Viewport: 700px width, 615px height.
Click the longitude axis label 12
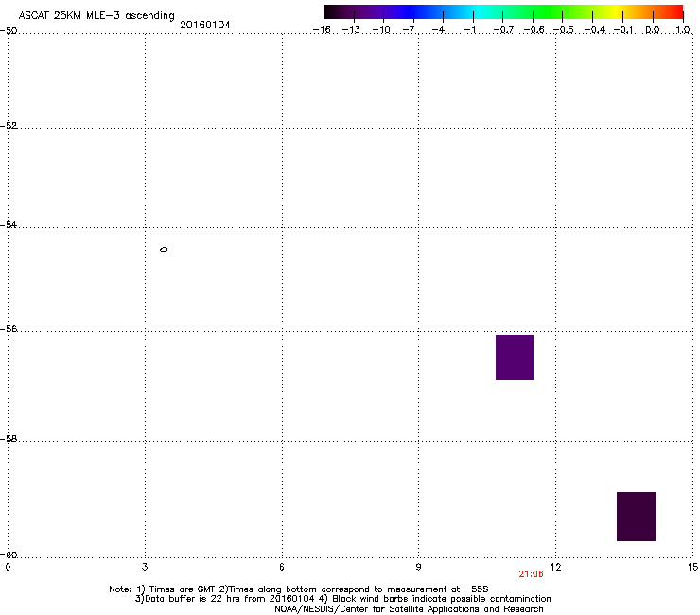[x=555, y=567]
